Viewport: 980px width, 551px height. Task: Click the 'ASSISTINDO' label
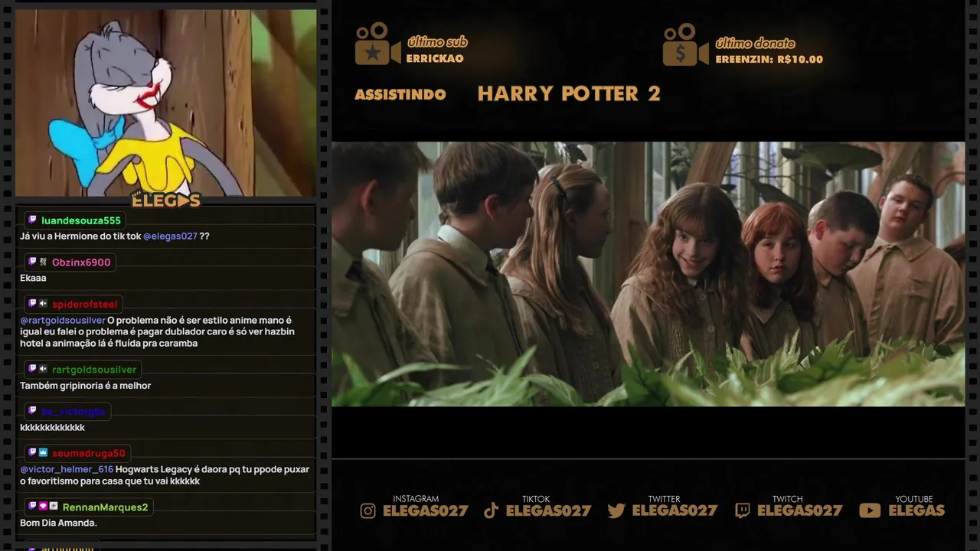click(400, 95)
